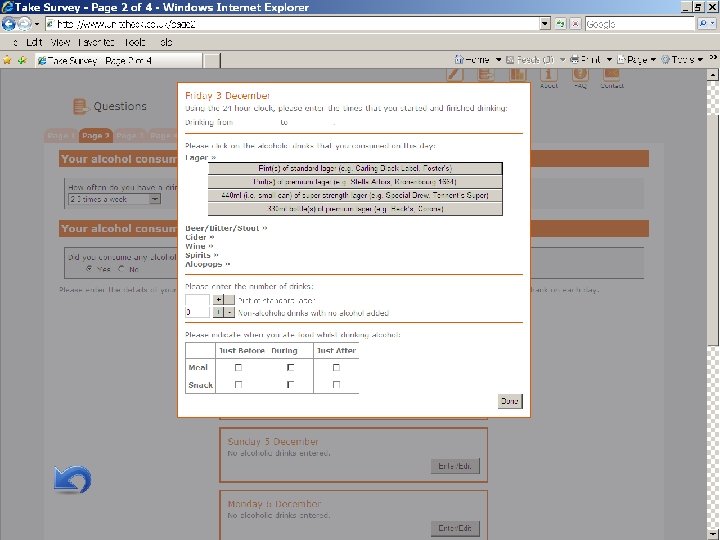Expand Beer/Bitter/Stout drinks list
This screenshot has width=720, height=540.
[226, 228]
